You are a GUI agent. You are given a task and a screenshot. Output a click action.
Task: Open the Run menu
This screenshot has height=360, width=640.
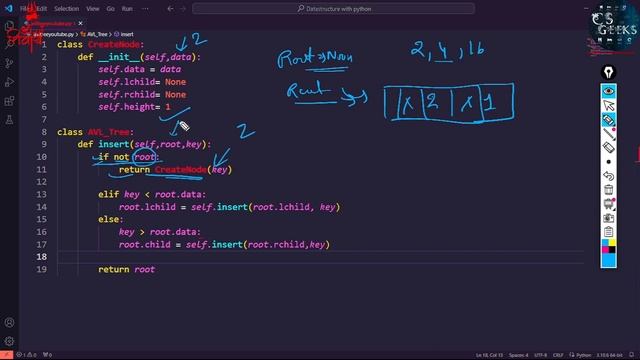(x=127, y=9)
